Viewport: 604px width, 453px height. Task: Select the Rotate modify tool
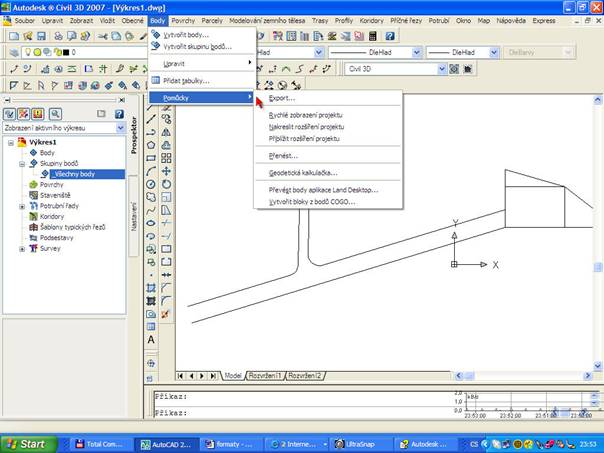(x=166, y=185)
